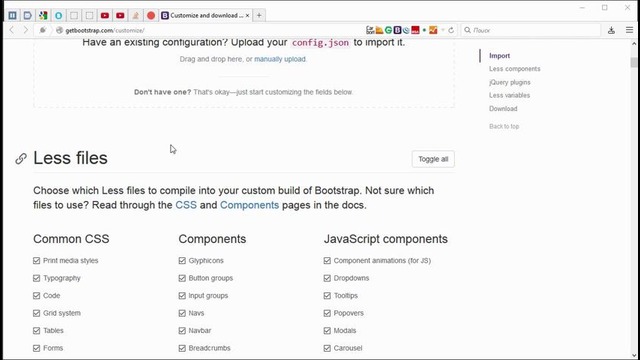This screenshot has width=640, height=360.
Task: Go back using the browser back arrow
Action: point(12,30)
